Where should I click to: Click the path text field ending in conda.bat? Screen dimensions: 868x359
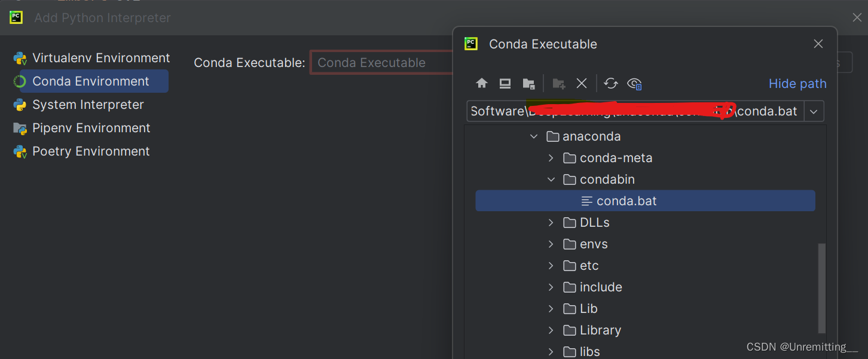(635, 111)
